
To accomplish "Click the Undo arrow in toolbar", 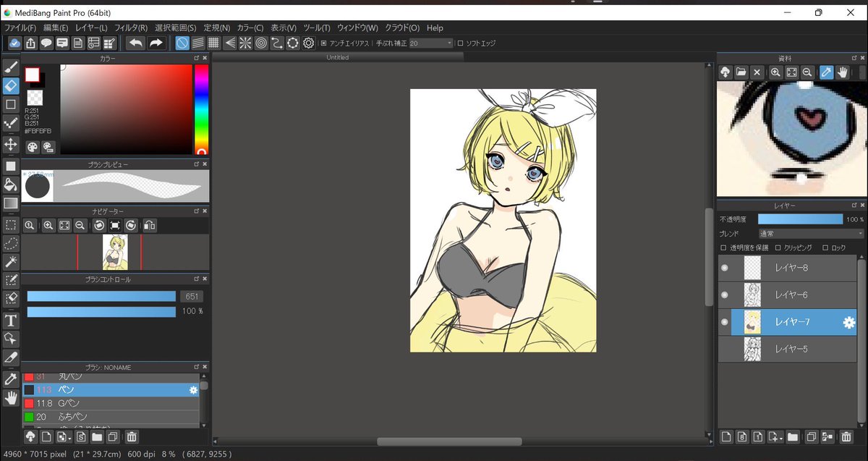I will tap(135, 43).
